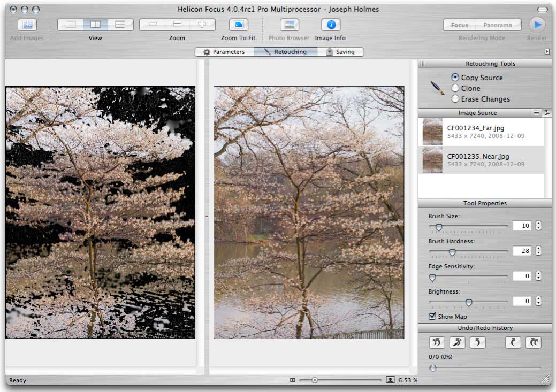Select the horizontal split view layout
This screenshot has width=556, height=392.
coord(120,25)
